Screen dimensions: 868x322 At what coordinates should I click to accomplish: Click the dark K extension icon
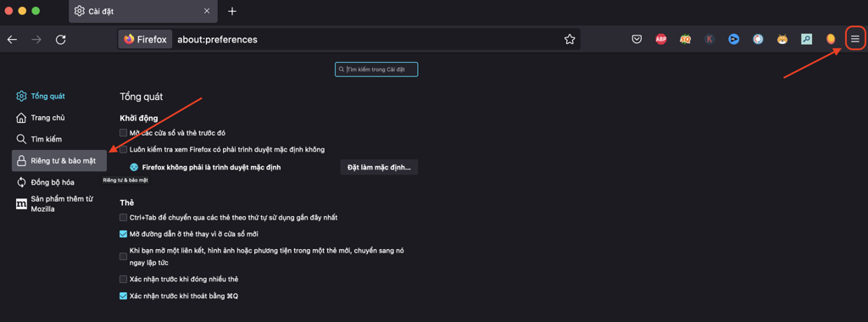[x=709, y=39]
